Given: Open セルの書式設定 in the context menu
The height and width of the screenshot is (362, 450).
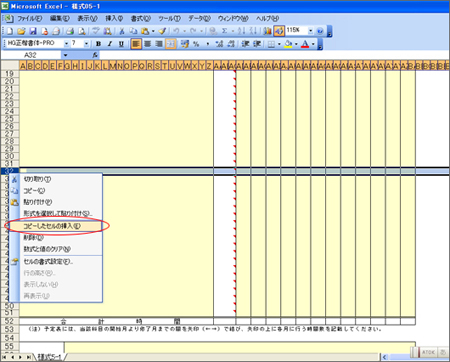Looking at the screenshot, I should click(x=56, y=262).
